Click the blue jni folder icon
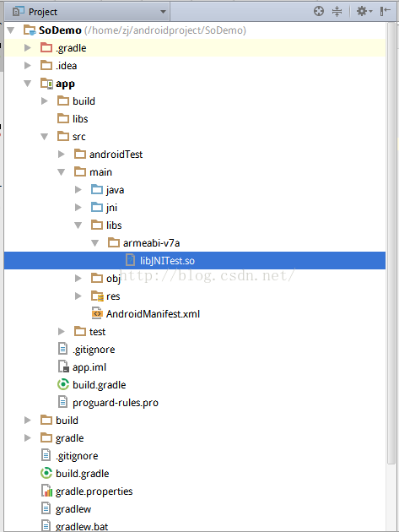The height and width of the screenshot is (532, 399). (97, 207)
